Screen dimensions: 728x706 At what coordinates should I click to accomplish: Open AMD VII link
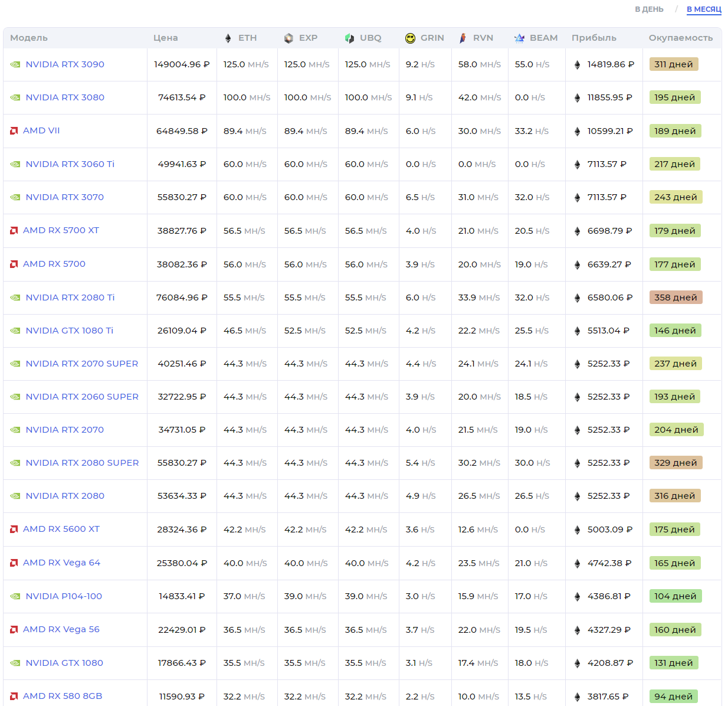(41, 130)
